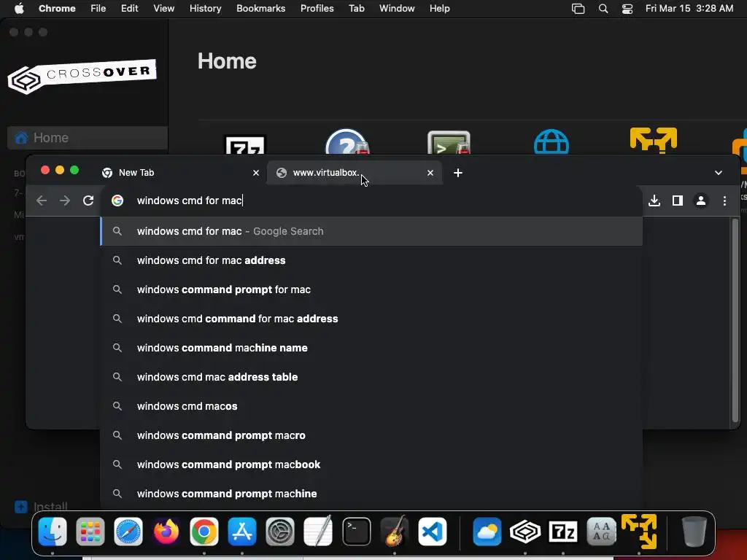Choose 'windows cmd command for mac address' suggestion
This screenshot has height=560, width=747.
[371, 319]
